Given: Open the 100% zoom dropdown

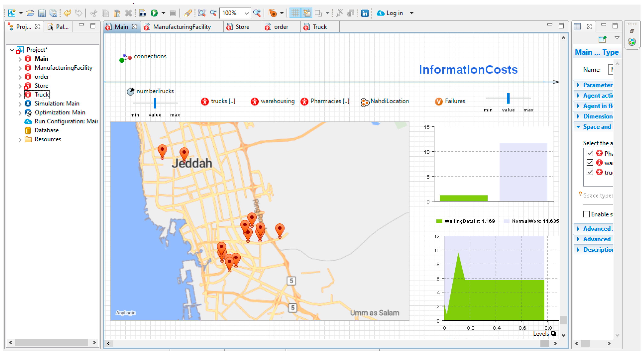Looking at the screenshot, I should (x=246, y=13).
